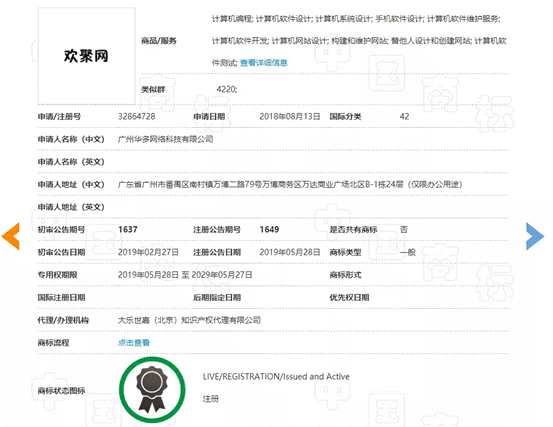
Task: Select the 注册 status text
Action: click(x=211, y=399)
